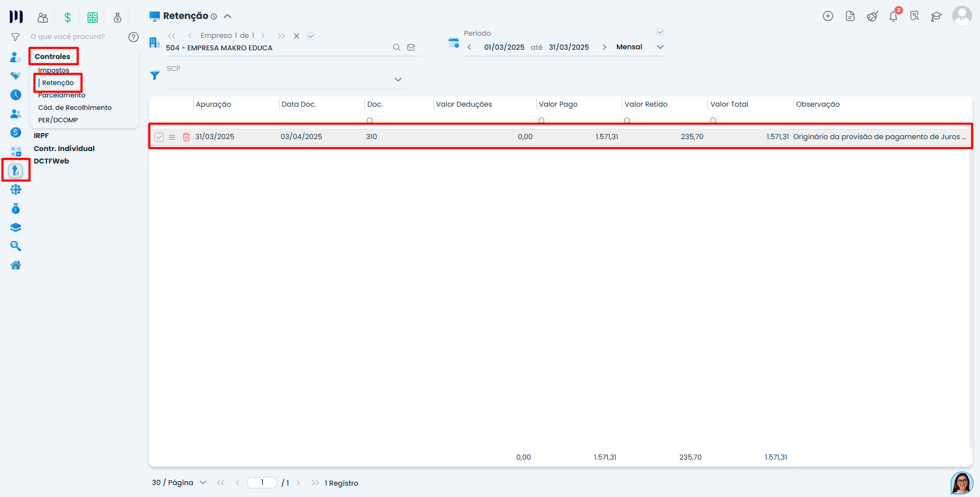Click the red trash delete icon in row
This screenshot has width=980, height=497.
point(186,137)
